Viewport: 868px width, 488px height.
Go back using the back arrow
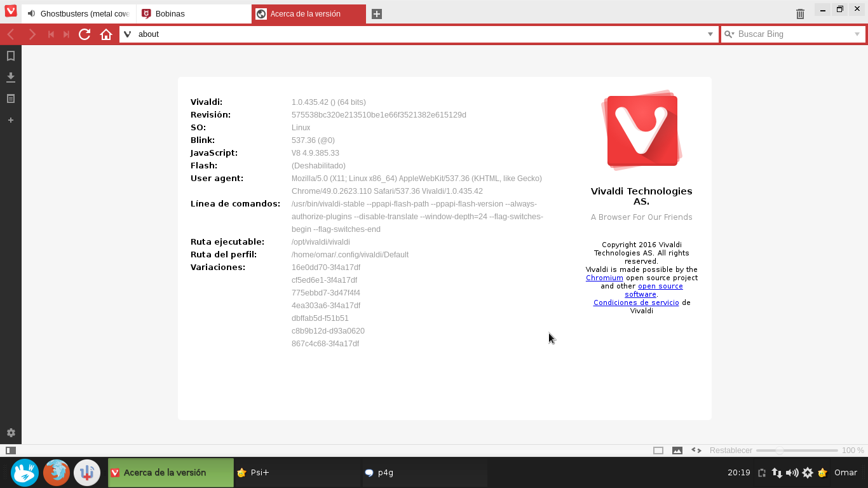click(x=11, y=34)
